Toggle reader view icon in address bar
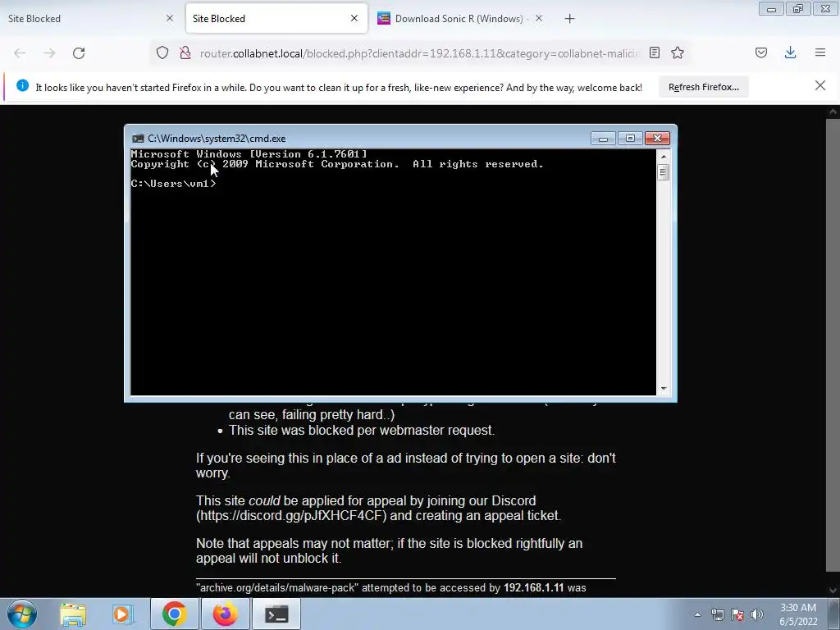The image size is (840, 630). coord(655,52)
